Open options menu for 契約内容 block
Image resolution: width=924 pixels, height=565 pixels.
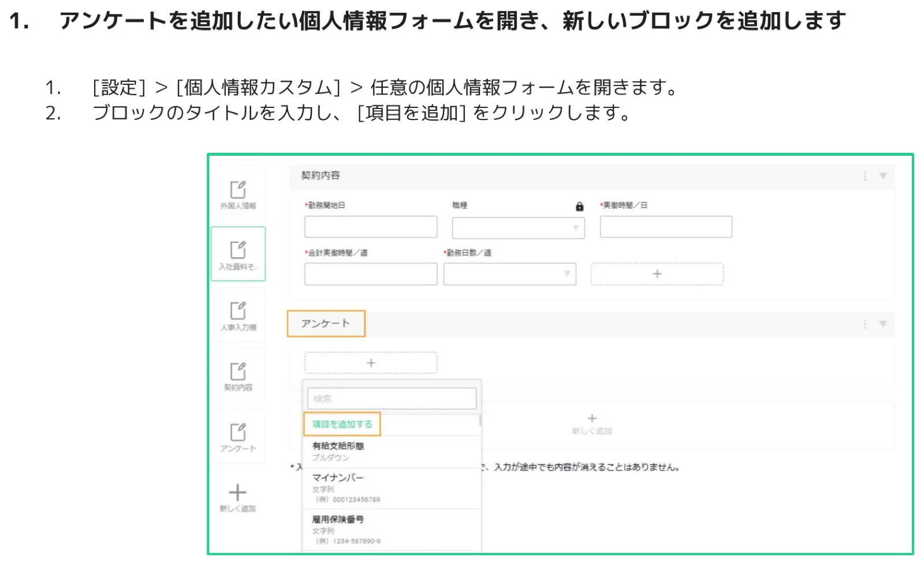point(865,176)
